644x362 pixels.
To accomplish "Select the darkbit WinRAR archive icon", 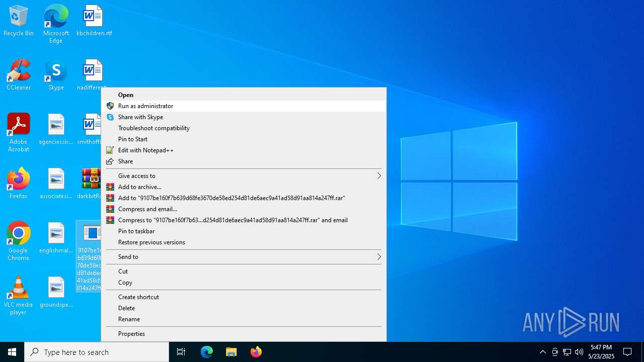I will [x=90, y=184].
